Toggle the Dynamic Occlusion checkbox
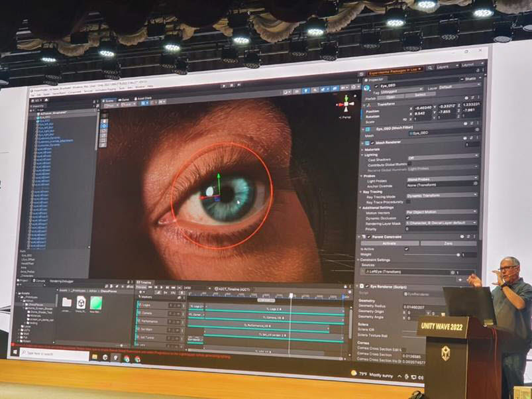532x399 pixels. pyautogui.click(x=407, y=217)
